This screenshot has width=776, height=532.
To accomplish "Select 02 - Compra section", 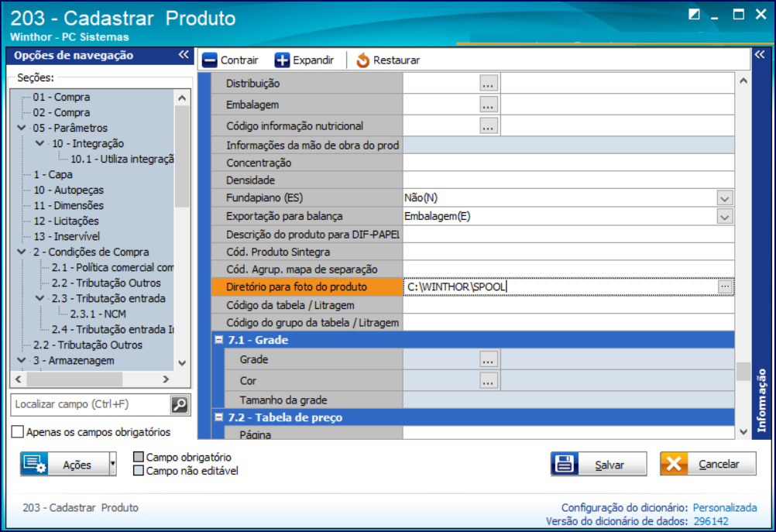I will click(x=61, y=112).
